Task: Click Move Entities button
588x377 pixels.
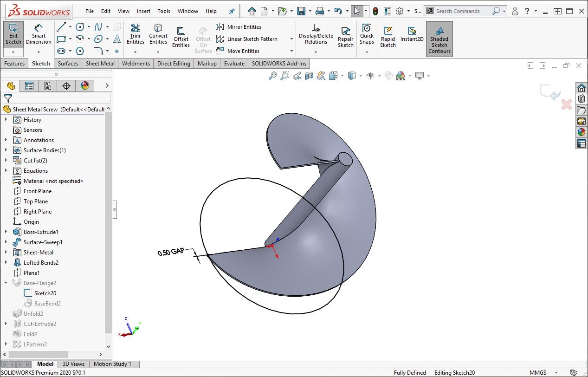Action: (x=239, y=51)
